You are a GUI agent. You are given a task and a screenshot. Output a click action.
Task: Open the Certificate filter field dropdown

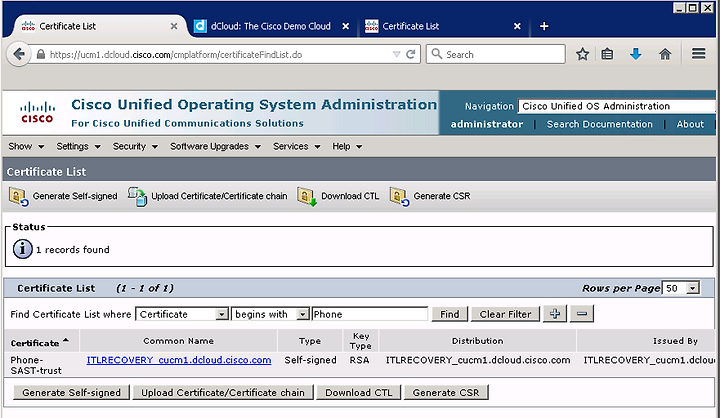[182, 314]
